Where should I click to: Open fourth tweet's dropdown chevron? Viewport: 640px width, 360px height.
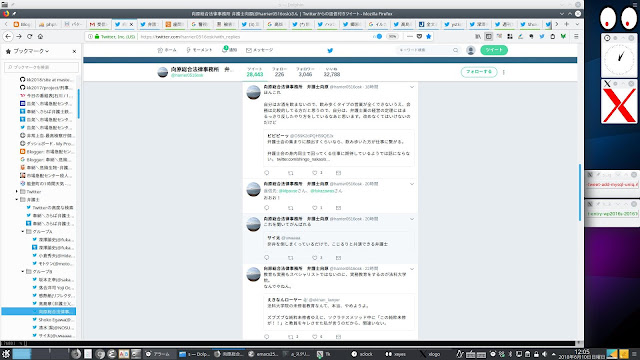coord(412,269)
